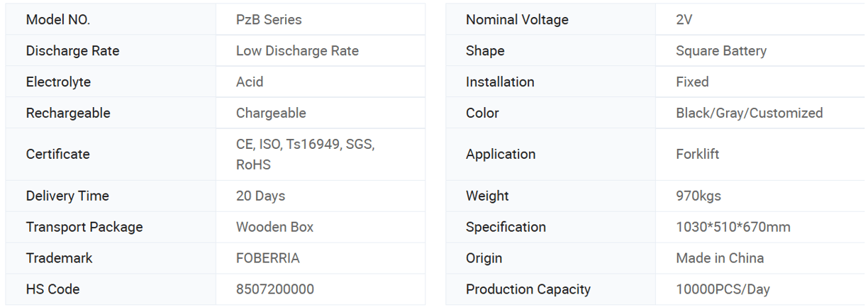Click the Nominal Voltage label
The width and height of the screenshot is (868, 307).
coord(517,20)
